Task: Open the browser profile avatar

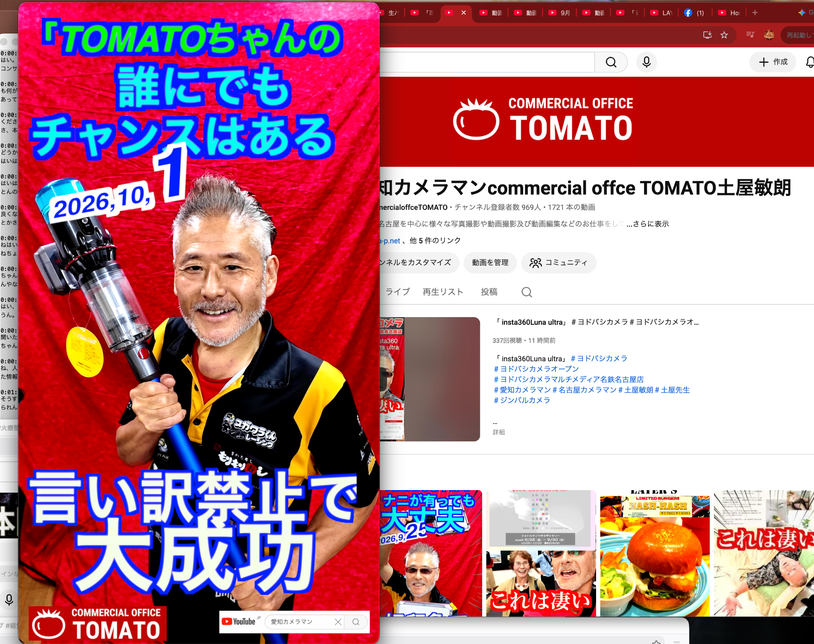Action: [769, 35]
